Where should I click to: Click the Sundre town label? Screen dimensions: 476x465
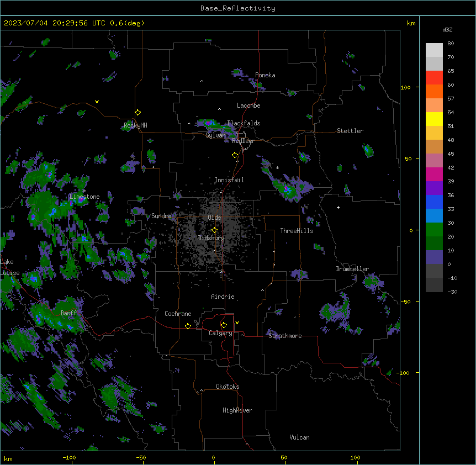(161, 216)
